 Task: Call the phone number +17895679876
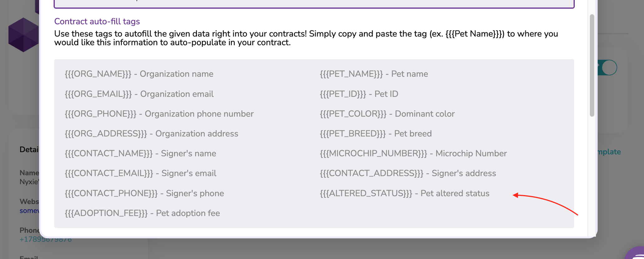(x=46, y=239)
